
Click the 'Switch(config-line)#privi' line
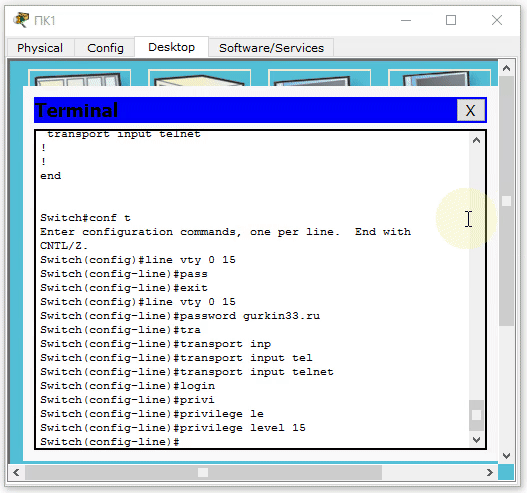pos(127,400)
